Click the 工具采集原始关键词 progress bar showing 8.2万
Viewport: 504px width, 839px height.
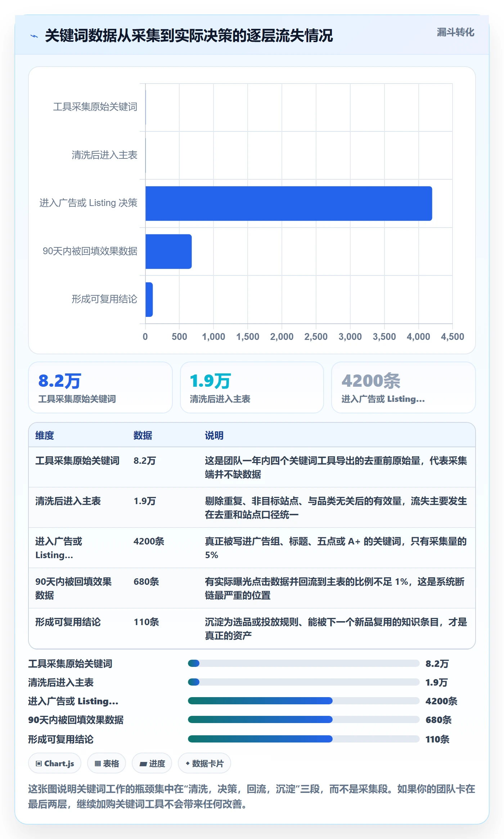[x=303, y=663]
